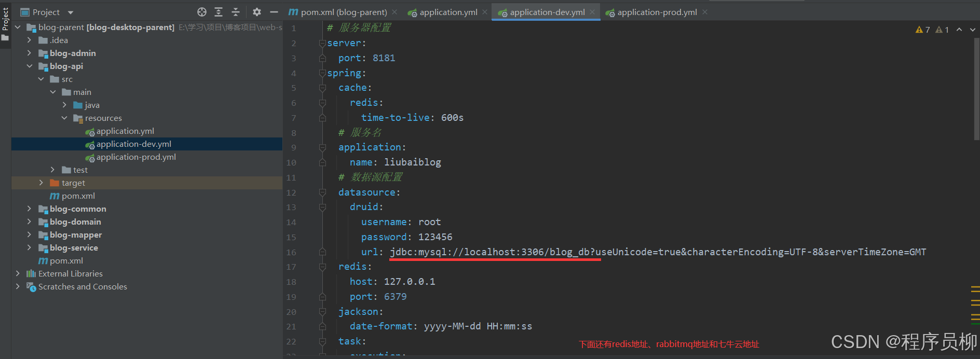Image resolution: width=980 pixels, height=359 pixels.
Task: Go to previous highlighted error arrow
Action: point(959,30)
